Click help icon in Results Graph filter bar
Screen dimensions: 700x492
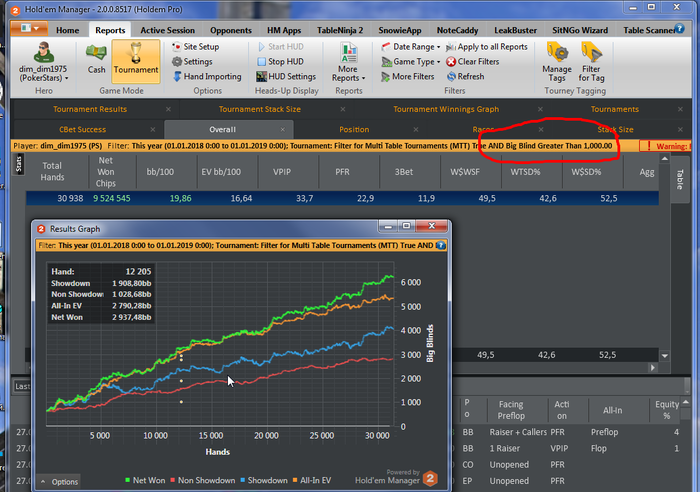pyautogui.click(x=441, y=245)
